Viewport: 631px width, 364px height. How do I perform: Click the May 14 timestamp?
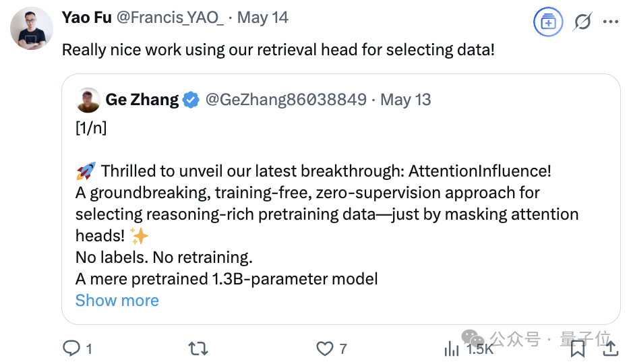pos(263,18)
